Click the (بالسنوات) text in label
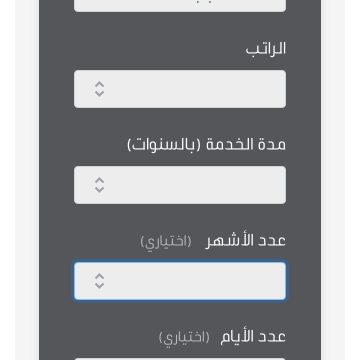The height and width of the screenshot is (360, 360). [165, 145]
